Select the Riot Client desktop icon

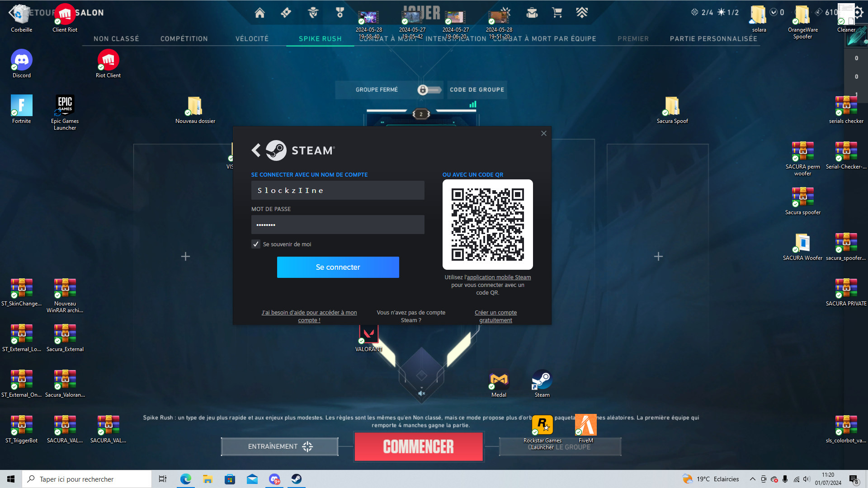[108, 64]
